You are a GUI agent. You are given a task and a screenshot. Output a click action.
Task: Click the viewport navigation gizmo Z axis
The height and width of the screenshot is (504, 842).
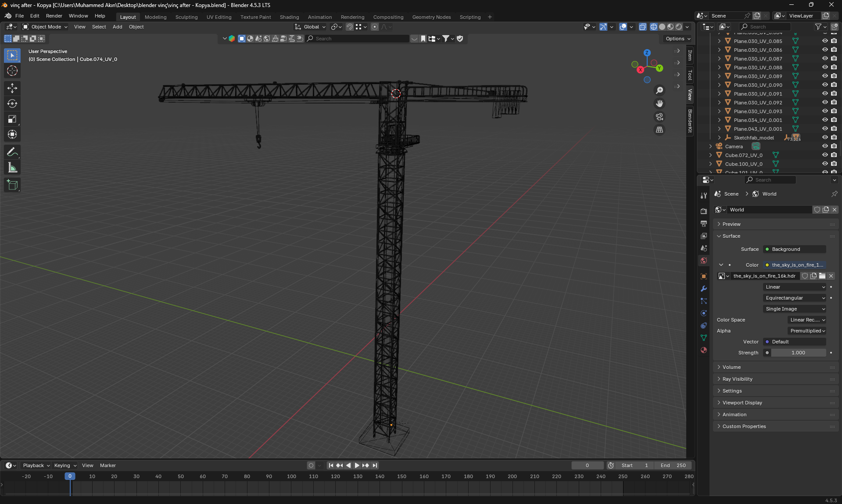(x=647, y=53)
